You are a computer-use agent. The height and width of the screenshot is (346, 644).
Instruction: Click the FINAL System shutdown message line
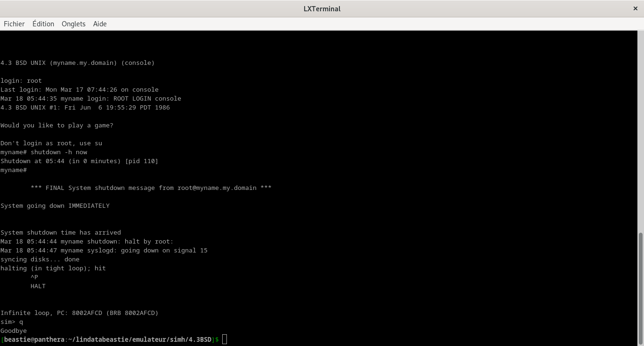tap(151, 188)
